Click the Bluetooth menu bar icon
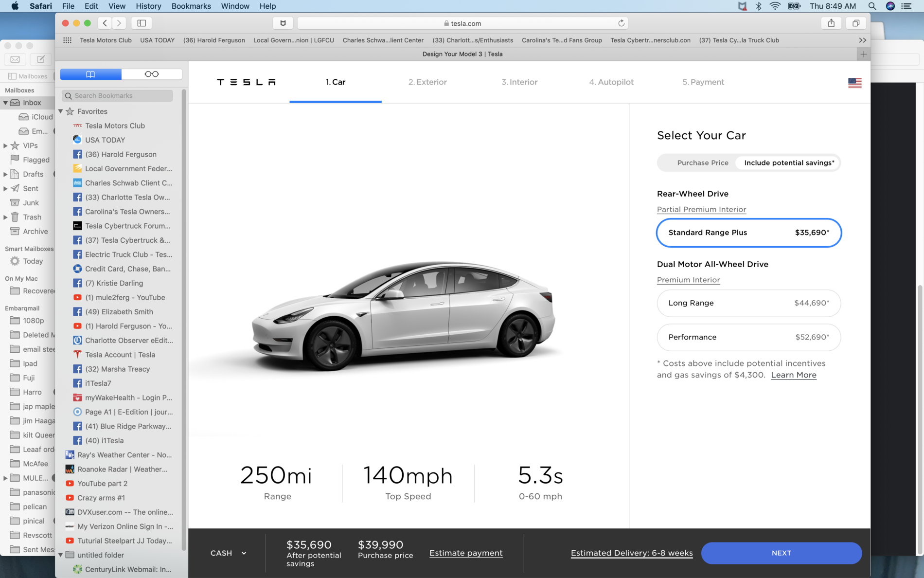 pos(758,6)
